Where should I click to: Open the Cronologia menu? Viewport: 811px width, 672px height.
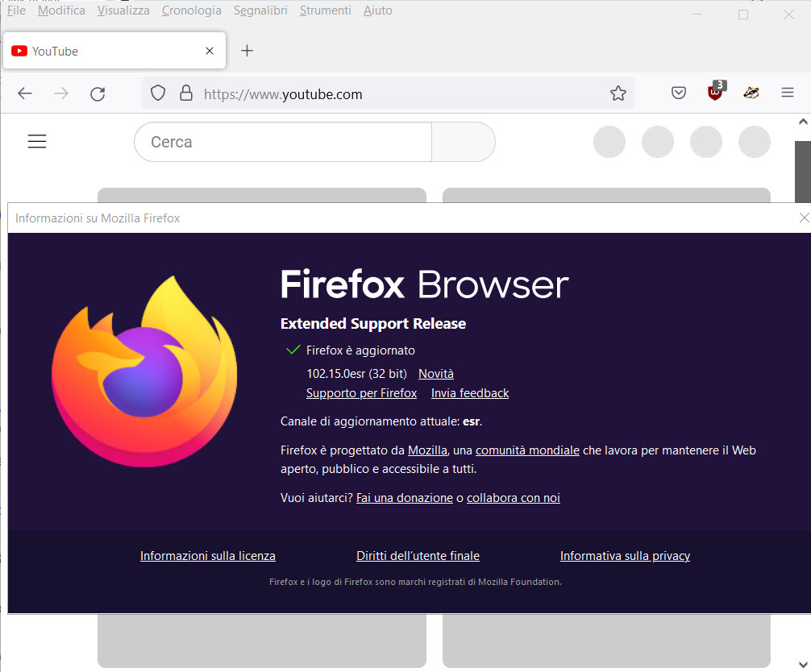click(191, 10)
